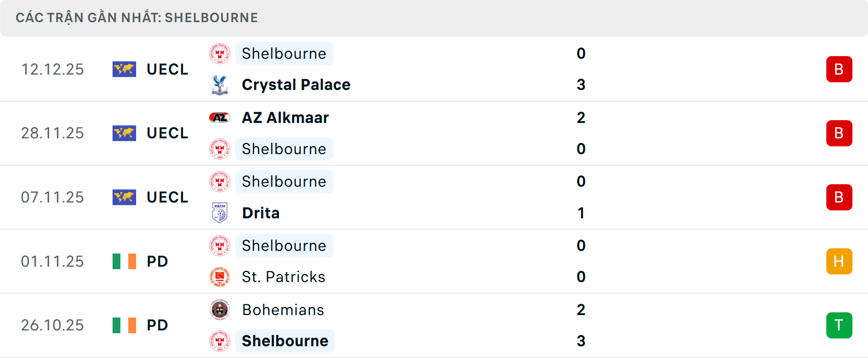The width and height of the screenshot is (868, 358).
Task: Click the green T win badge
Action: click(x=839, y=325)
